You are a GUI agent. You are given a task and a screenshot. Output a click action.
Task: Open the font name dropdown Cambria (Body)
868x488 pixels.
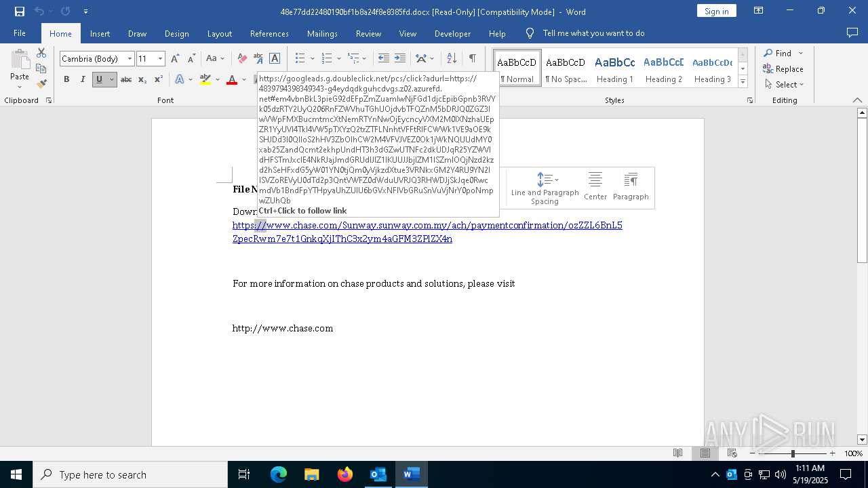pyautogui.click(x=130, y=59)
